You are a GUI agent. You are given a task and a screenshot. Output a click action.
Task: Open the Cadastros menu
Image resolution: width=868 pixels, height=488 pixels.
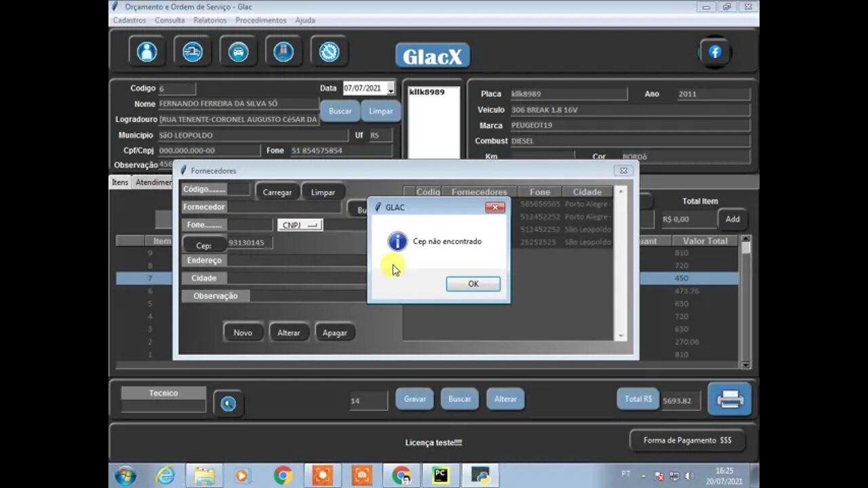130,20
